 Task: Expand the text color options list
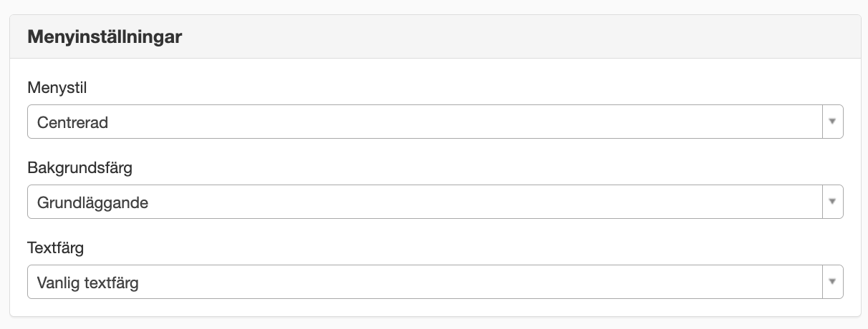[435, 282]
